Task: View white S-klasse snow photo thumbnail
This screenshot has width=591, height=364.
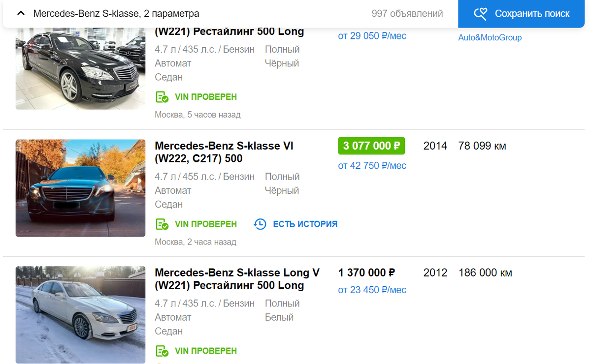Action: coord(80,315)
